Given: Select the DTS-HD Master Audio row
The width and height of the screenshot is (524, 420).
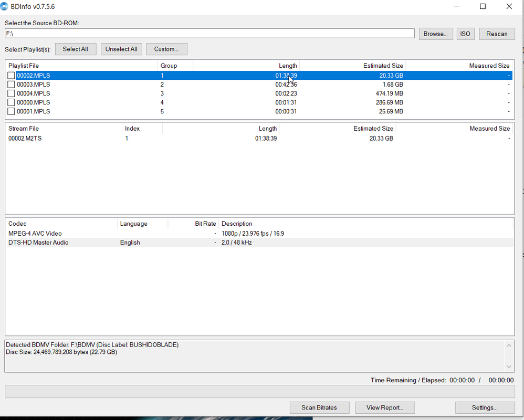Looking at the screenshot, I should 259,243.
